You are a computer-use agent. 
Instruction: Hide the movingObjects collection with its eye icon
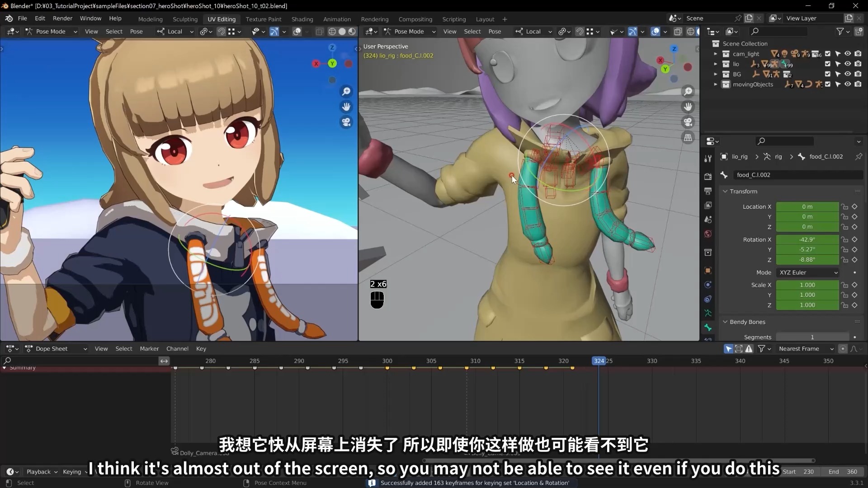[x=848, y=84]
